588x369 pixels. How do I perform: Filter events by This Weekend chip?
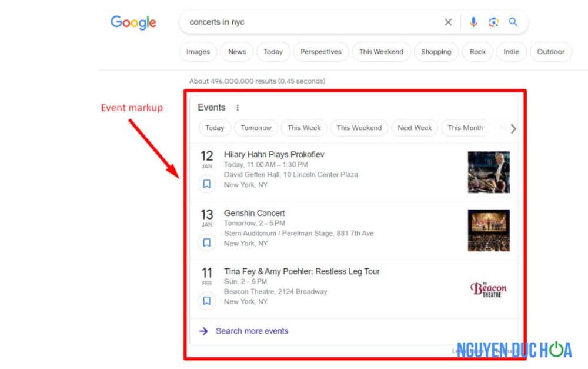[359, 128]
